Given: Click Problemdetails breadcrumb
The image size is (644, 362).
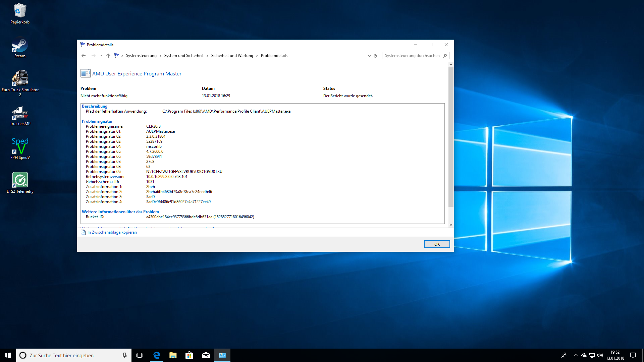Looking at the screenshot, I should (x=274, y=56).
